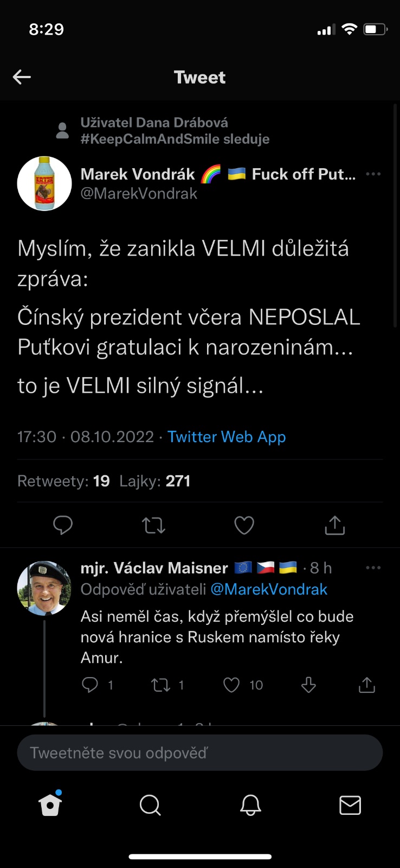
Task: Open the Search tab
Action: coord(150,805)
